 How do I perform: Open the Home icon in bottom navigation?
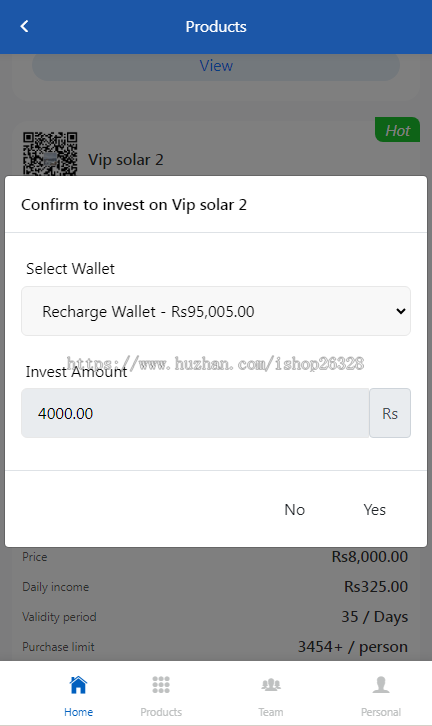click(78, 685)
